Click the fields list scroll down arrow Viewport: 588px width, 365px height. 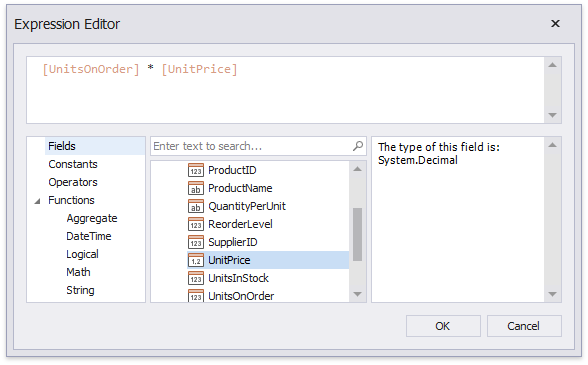357,294
